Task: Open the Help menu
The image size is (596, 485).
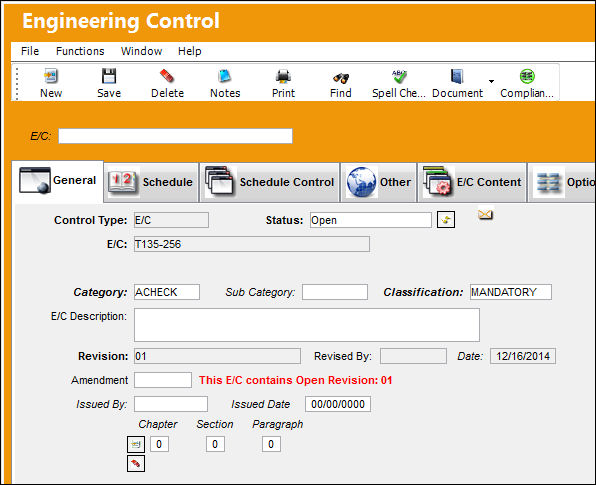Action: [190, 51]
